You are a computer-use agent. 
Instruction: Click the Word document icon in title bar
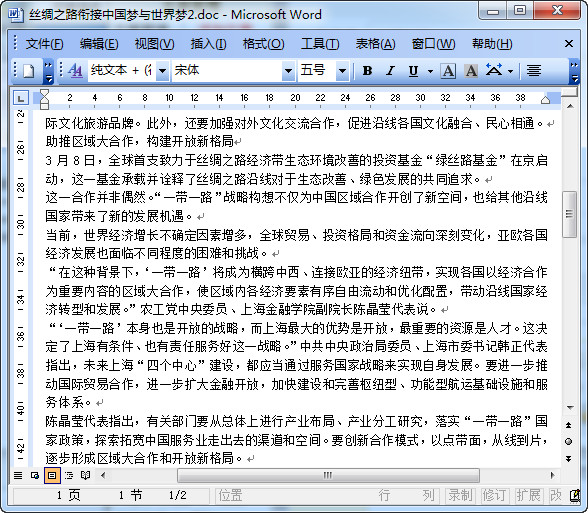point(16,14)
